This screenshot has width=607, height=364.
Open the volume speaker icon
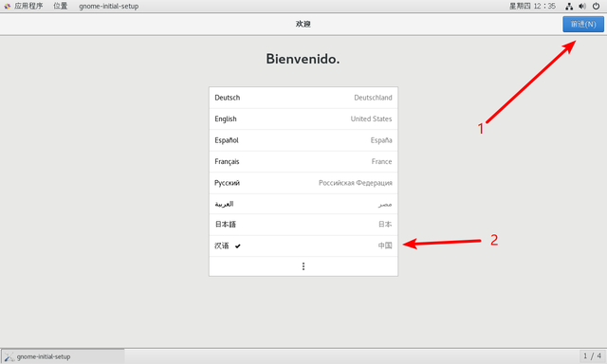[x=582, y=7]
